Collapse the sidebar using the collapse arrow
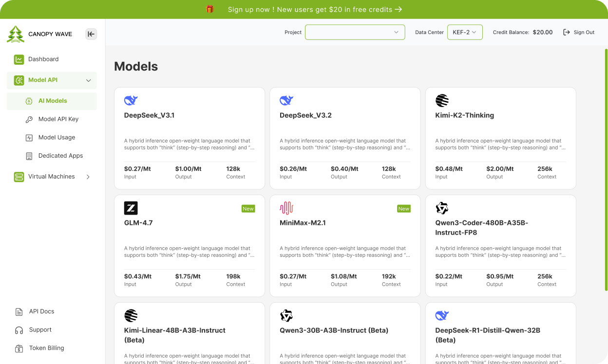Viewport: 608px width, 364px height. click(91, 34)
